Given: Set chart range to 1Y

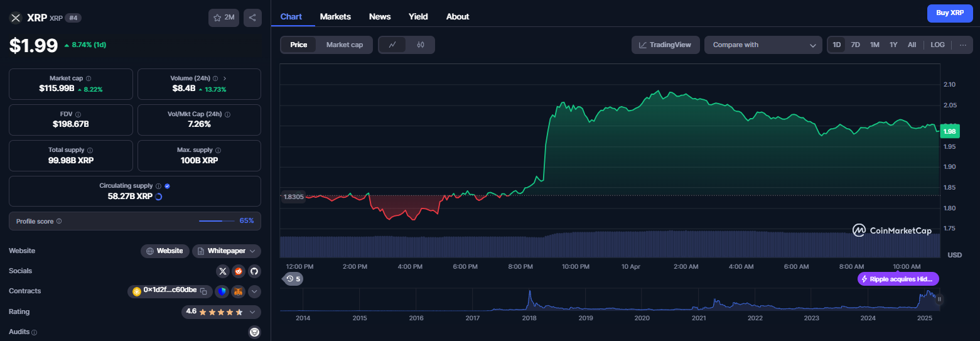Looking at the screenshot, I should point(893,45).
